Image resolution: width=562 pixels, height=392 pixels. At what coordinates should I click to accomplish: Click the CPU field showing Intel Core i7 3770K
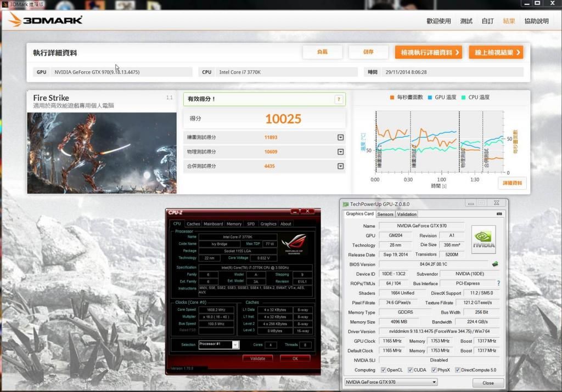coord(286,72)
